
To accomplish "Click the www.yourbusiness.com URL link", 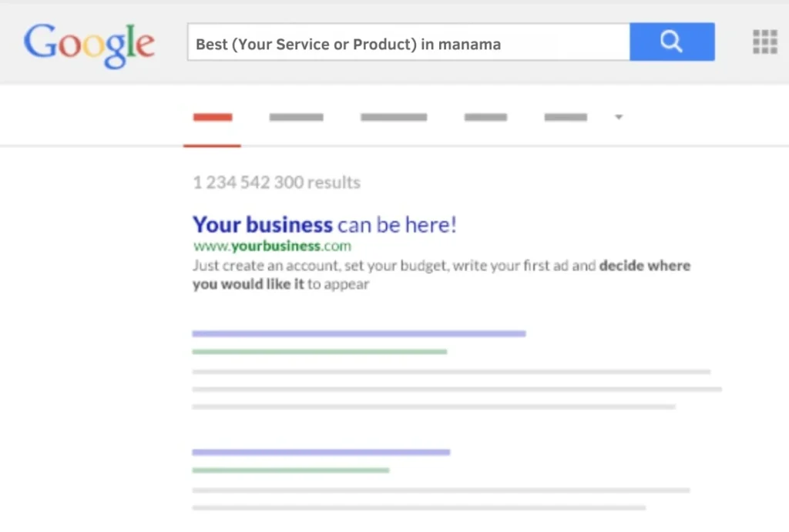I will click(x=272, y=245).
